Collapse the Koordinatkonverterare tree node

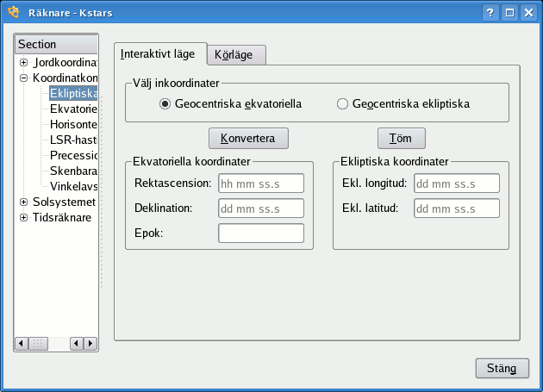[x=24, y=78]
